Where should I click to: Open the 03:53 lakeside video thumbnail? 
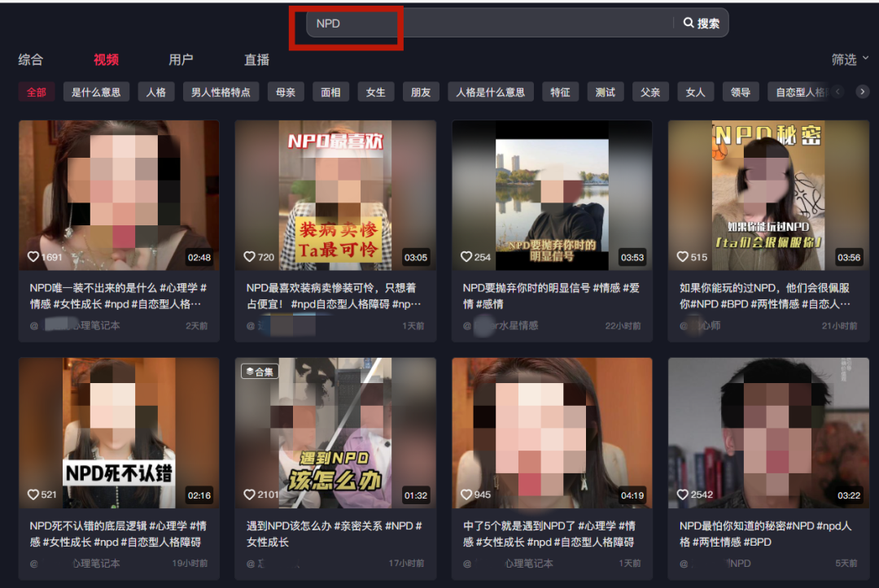point(552,195)
